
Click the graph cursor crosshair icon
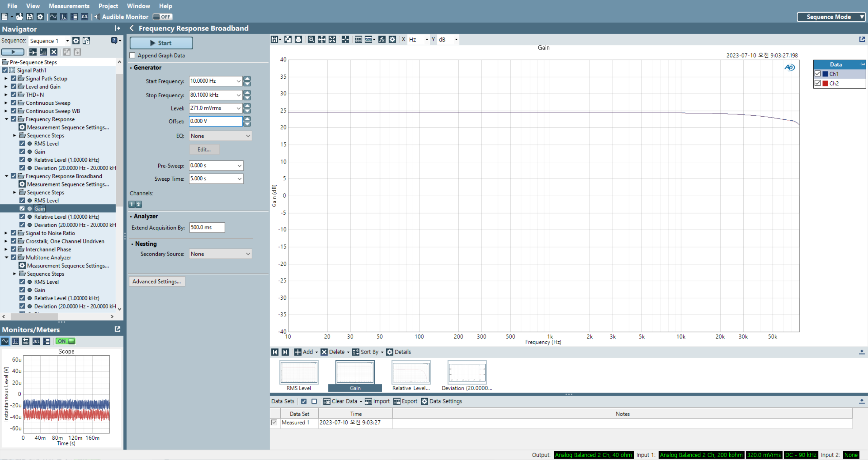coord(345,39)
